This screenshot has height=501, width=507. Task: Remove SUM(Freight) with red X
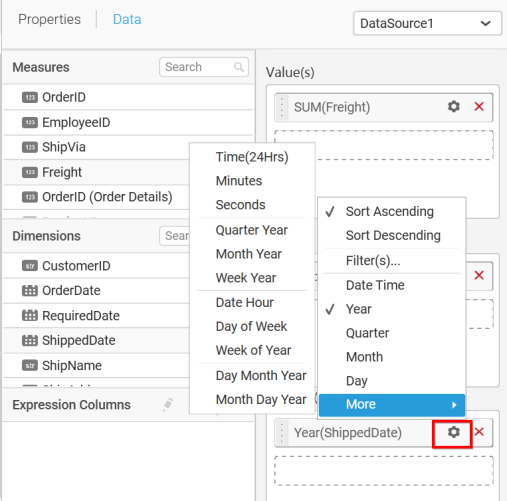[x=479, y=107]
